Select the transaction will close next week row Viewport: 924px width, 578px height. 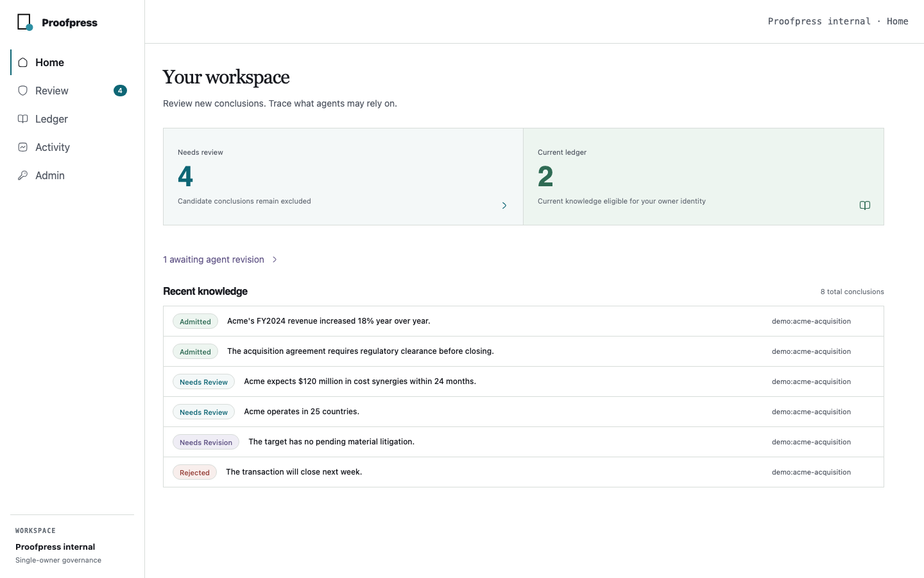[524, 472]
